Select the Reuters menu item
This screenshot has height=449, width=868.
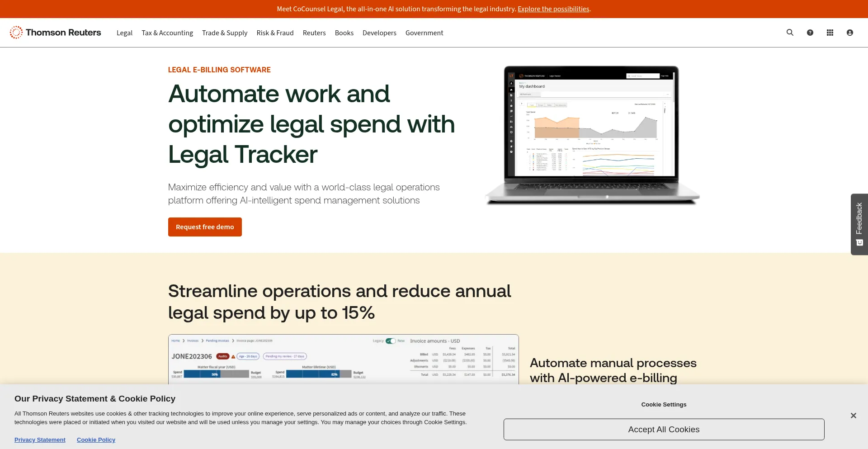pyautogui.click(x=314, y=33)
